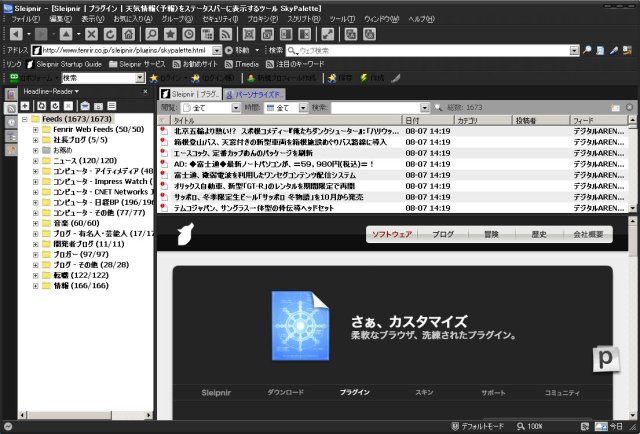Viewport: 640px width, 434px height.
Task: Click the Fenrir logo on the web page
Action: click(x=185, y=234)
